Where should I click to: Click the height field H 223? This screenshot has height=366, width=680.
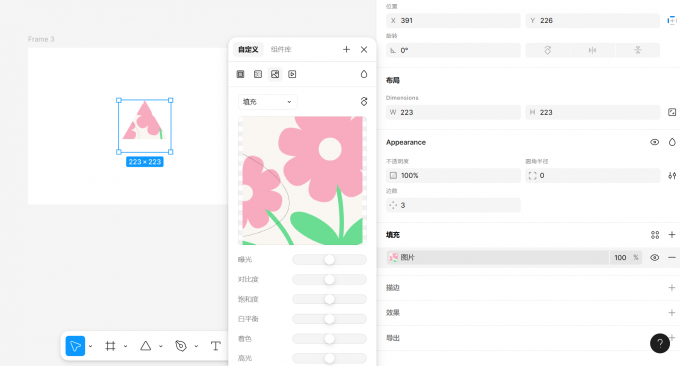(x=592, y=112)
